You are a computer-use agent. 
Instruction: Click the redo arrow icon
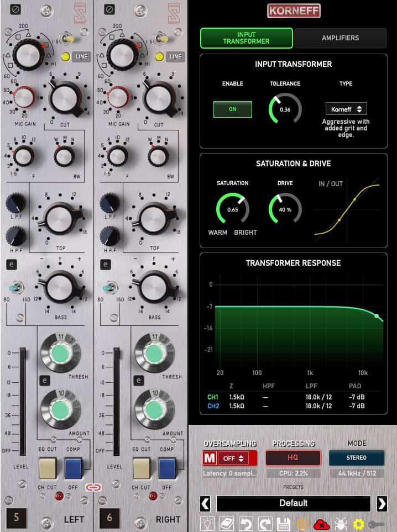[x=265, y=524]
